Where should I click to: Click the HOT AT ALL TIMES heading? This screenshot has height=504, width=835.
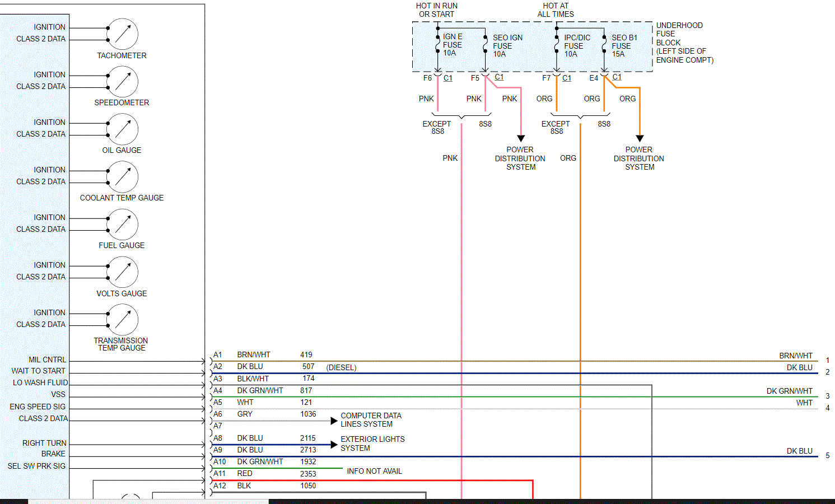coord(556,10)
